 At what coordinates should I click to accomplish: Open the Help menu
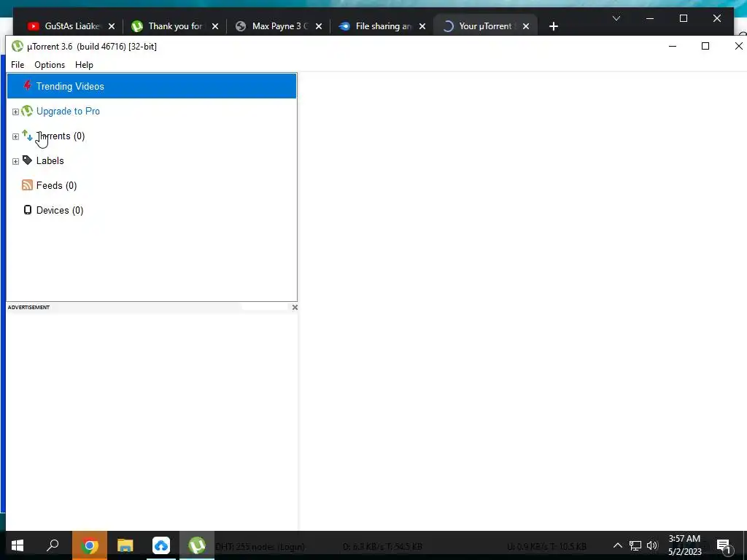point(85,65)
